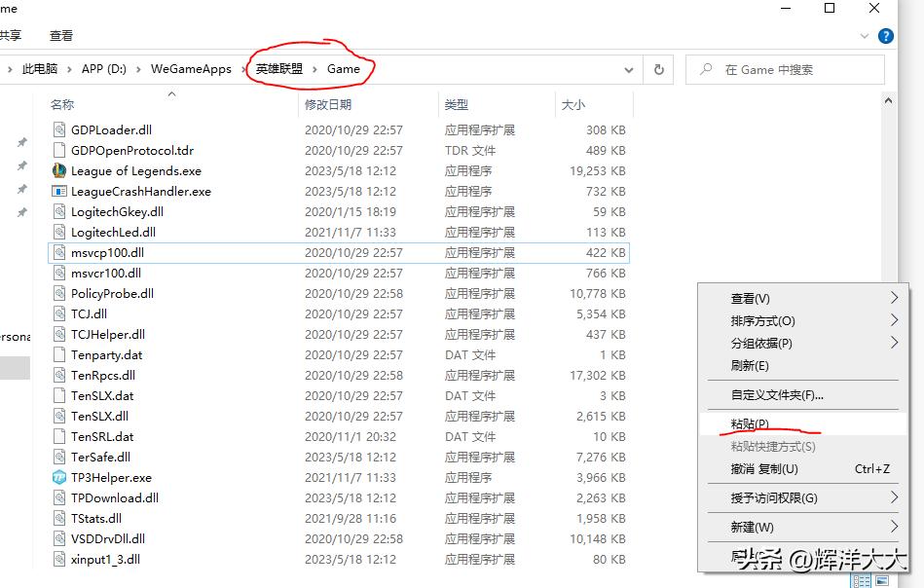924x588 pixels.
Task: Navigate to 此电脑 in breadcrumb
Action: 40,69
